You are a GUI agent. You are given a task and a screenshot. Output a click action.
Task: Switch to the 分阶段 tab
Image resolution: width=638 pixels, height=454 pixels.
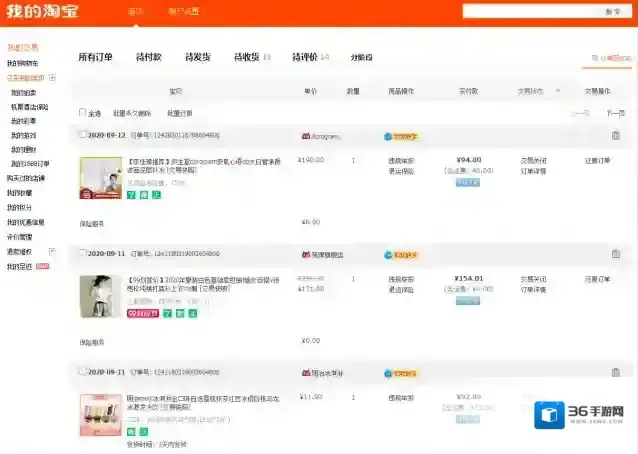[361, 57]
